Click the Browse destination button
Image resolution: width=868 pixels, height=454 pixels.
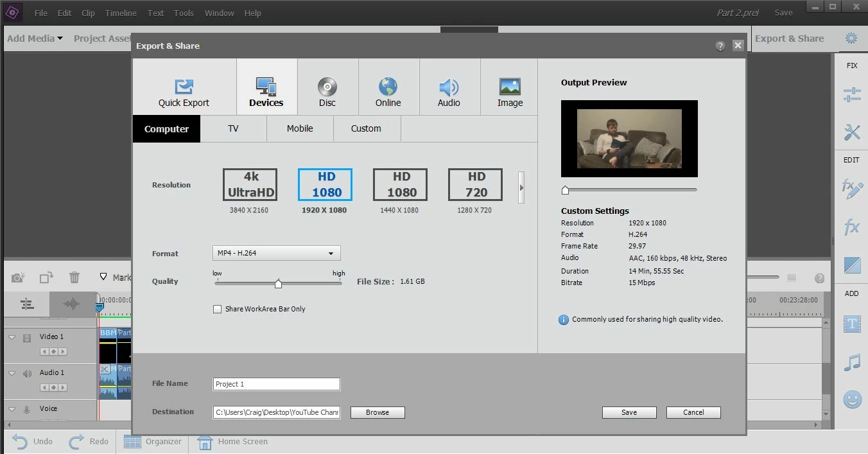[x=378, y=412]
